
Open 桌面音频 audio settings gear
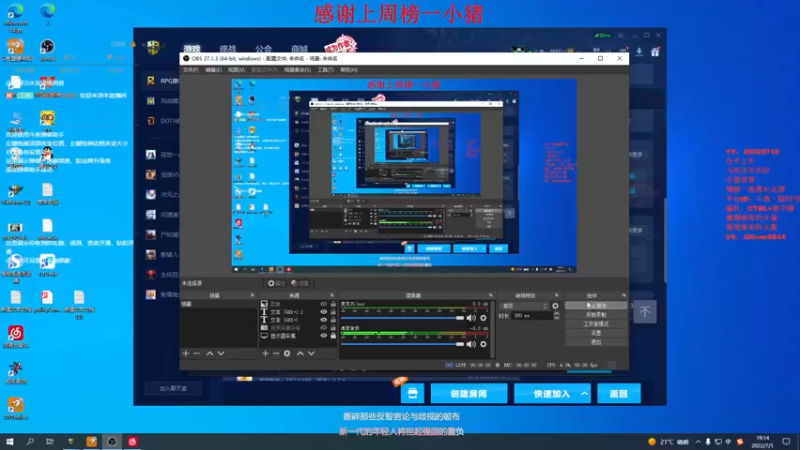point(483,344)
